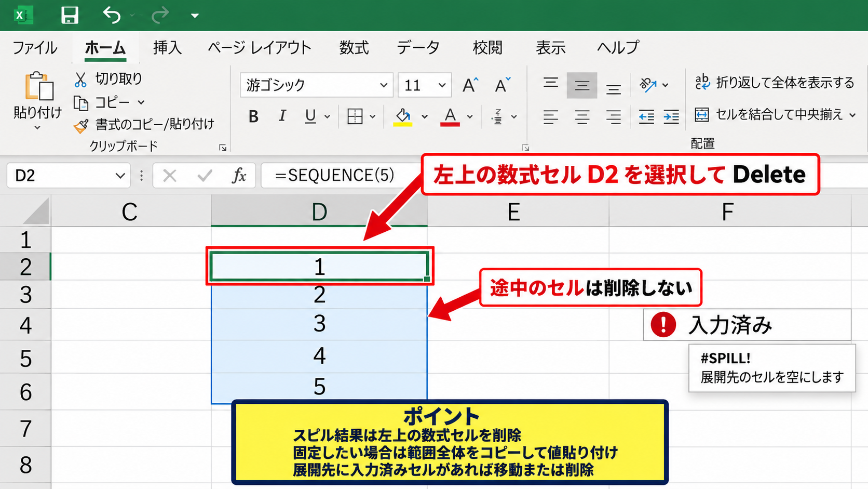Decrease font size with the smaller A
This screenshot has width=868, height=489.
click(502, 85)
